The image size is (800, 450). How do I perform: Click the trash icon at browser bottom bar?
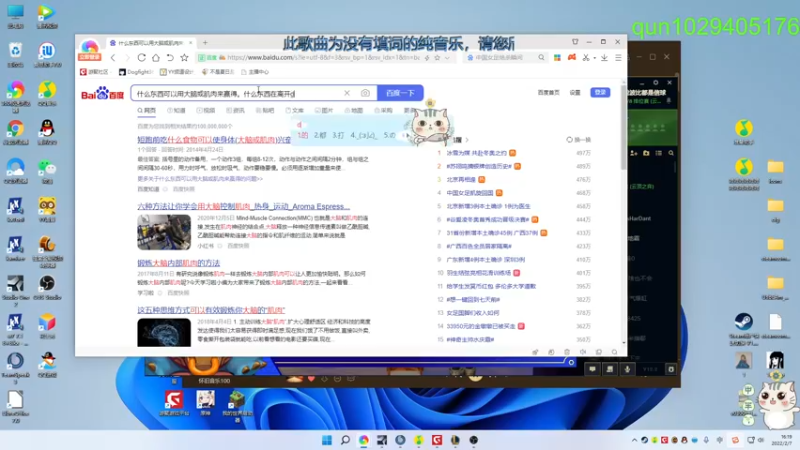(567, 352)
